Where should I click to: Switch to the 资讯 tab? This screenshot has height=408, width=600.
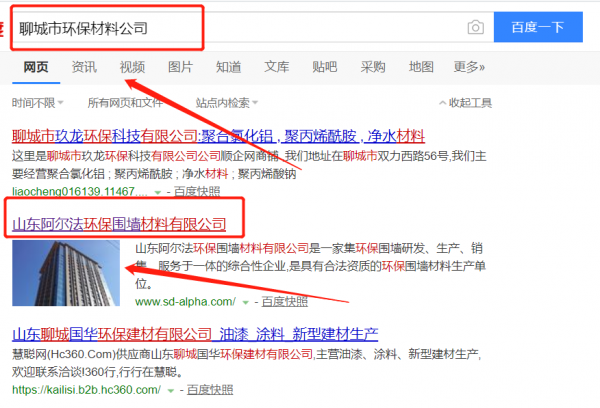[84, 67]
